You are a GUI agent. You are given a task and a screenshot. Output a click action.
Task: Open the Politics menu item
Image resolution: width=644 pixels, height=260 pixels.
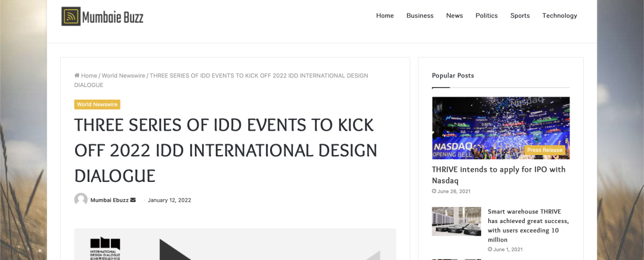point(487,16)
